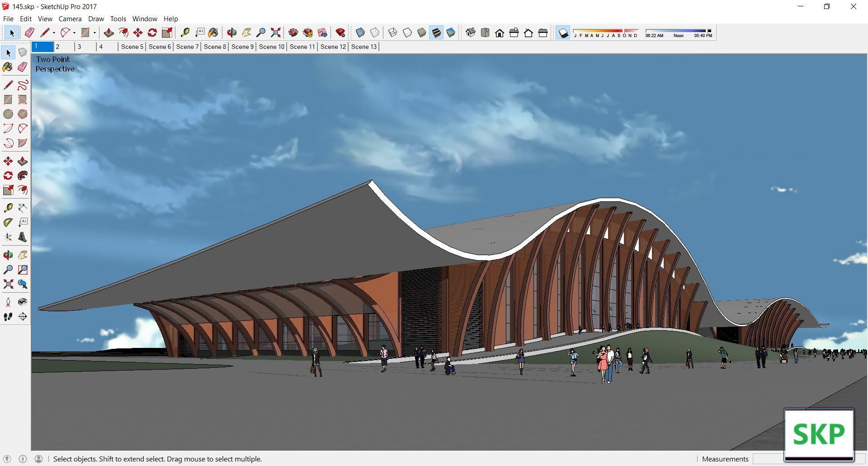
Task: Toggle X-Ray face style
Action: (x=360, y=33)
